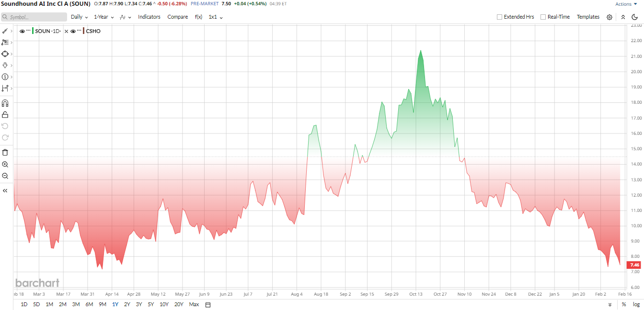Select the down arrow marker tool
Viewport: 644px width, 310px height.
point(5,65)
